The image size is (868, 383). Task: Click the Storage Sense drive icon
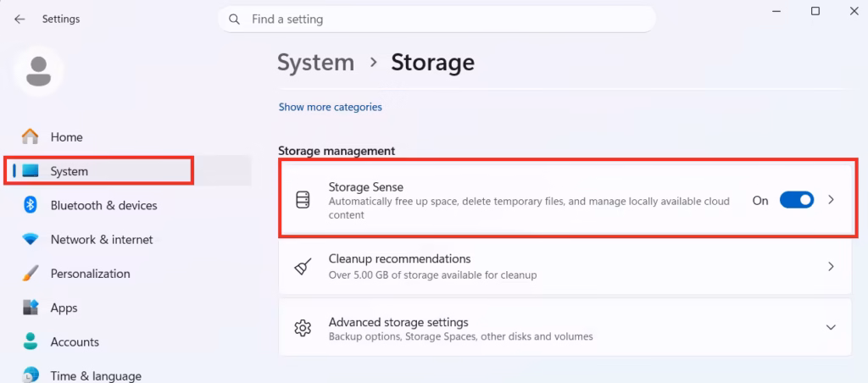pos(303,200)
